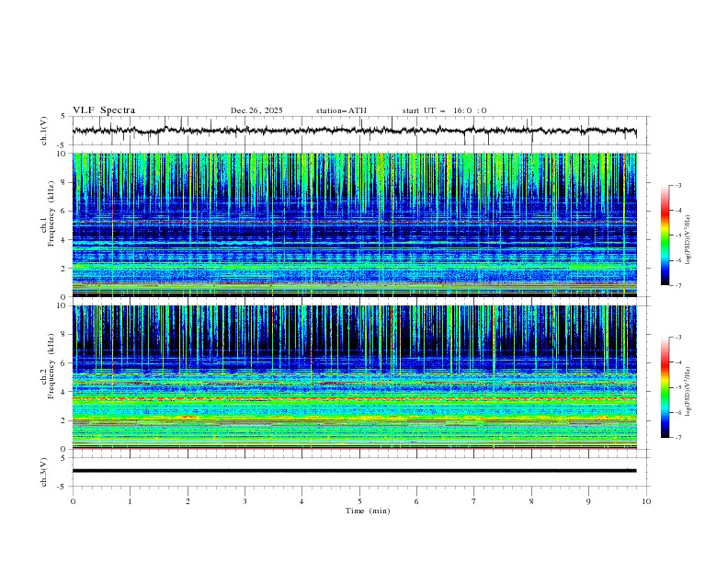Click inside the ch.2 spectrogram panel

(354, 377)
